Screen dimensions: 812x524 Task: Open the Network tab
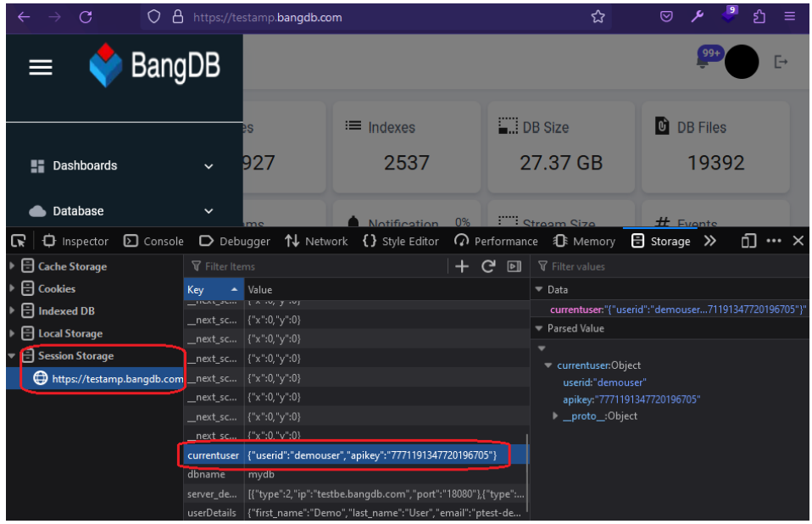(316, 242)
